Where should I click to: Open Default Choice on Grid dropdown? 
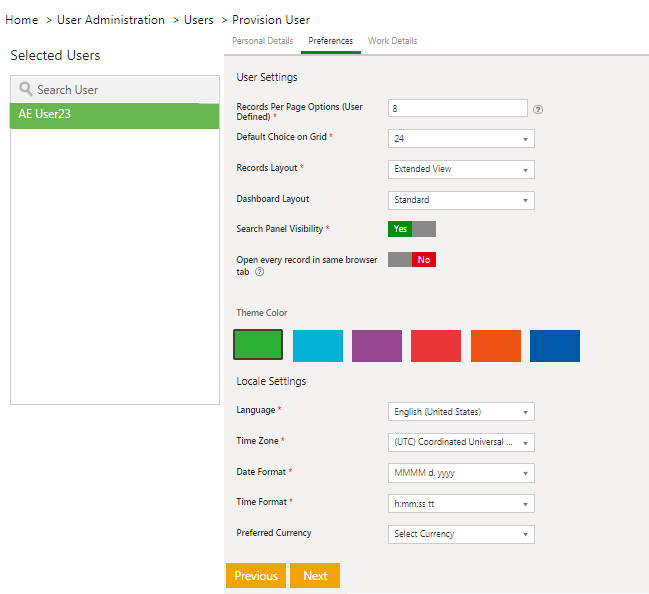[x=461, y=139]
